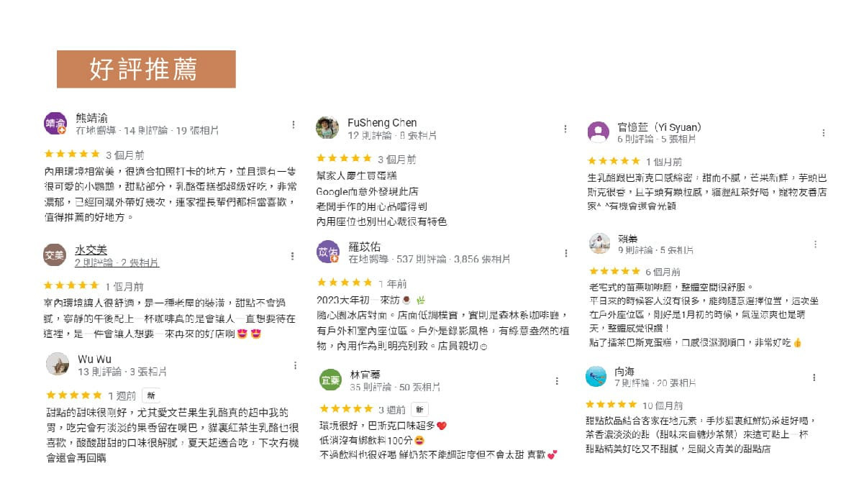Open the three-dot menu on 向海's review
Screen dimensions: 864x504
[x=814, y=377]
